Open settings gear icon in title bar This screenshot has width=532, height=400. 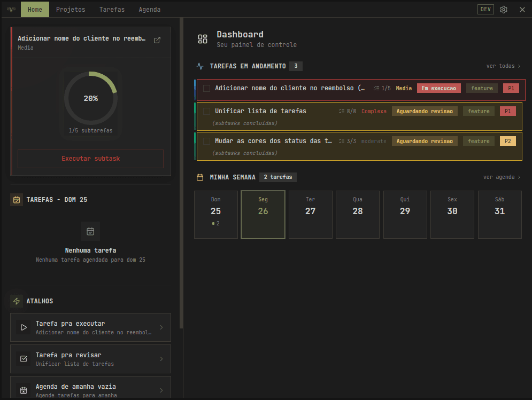point(504,10)
